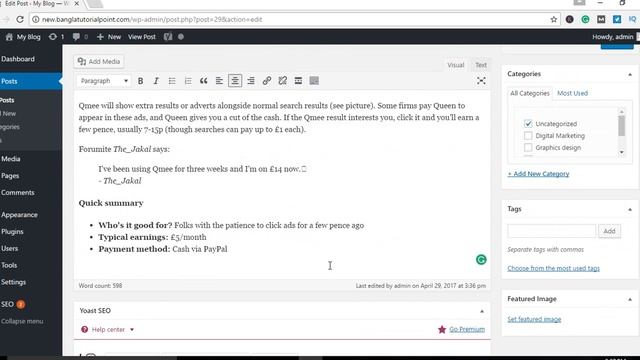This screenshot has width=640, height=360.
Task: Choose from the most used tags
Action: coord(553,268)
